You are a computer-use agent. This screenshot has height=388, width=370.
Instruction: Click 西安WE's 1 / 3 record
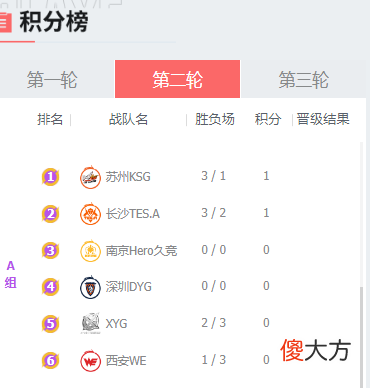point(214,360)
